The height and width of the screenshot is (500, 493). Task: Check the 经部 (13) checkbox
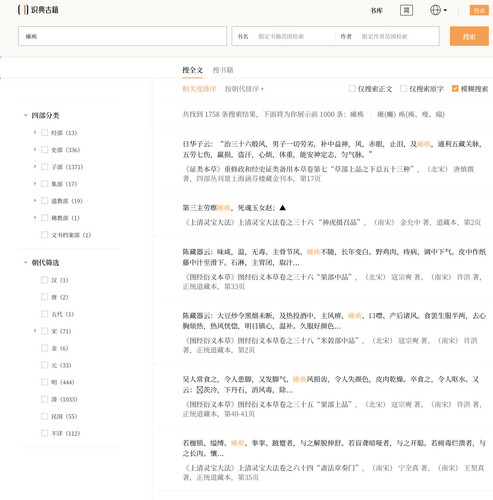(x=44, y=133)
